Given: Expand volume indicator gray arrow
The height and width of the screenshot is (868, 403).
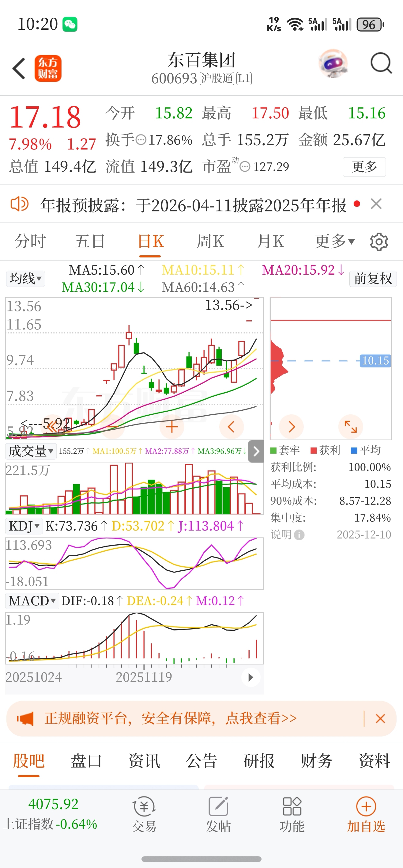Looking at the screenshot, I should (256, 451).
